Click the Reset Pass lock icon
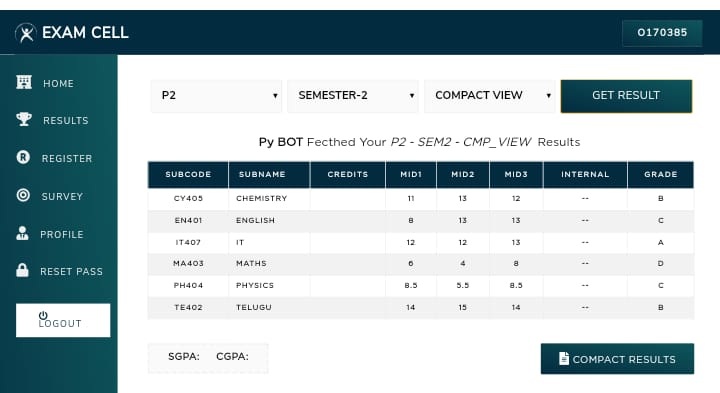Screen dimensions: 720x393 pyautogui.click(x=22, y=270)
